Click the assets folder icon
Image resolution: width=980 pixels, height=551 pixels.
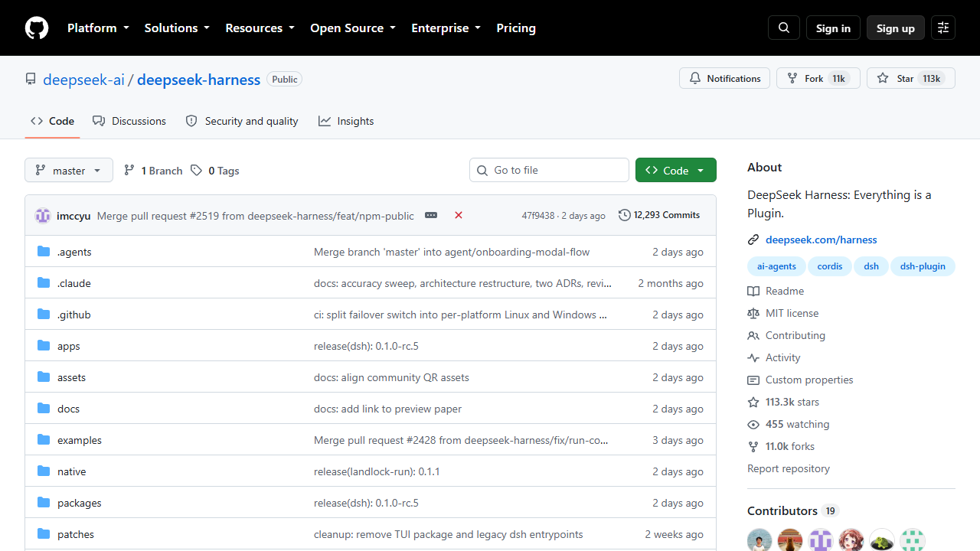pyautogui.click(x=44, y=377)
